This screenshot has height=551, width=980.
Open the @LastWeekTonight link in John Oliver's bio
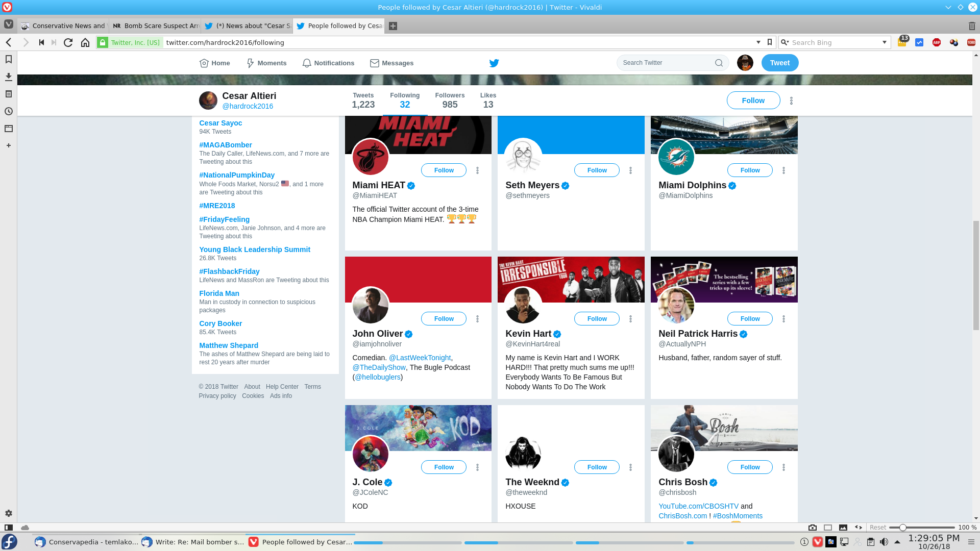click(x=420, y=358)
